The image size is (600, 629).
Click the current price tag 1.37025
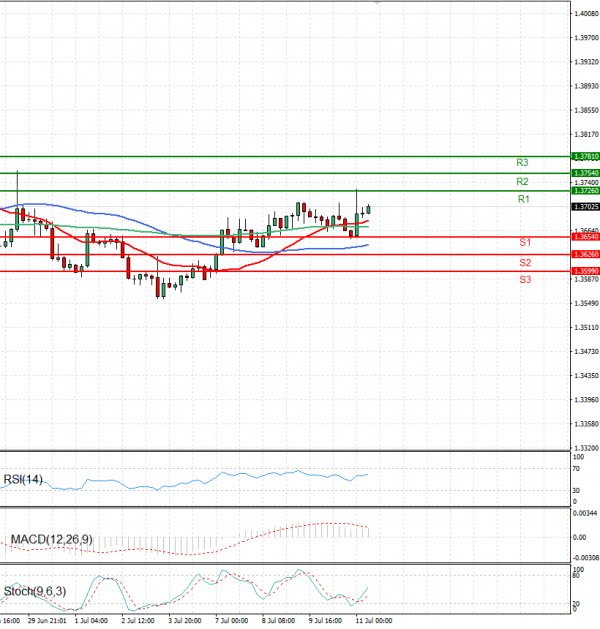point(586,207)
